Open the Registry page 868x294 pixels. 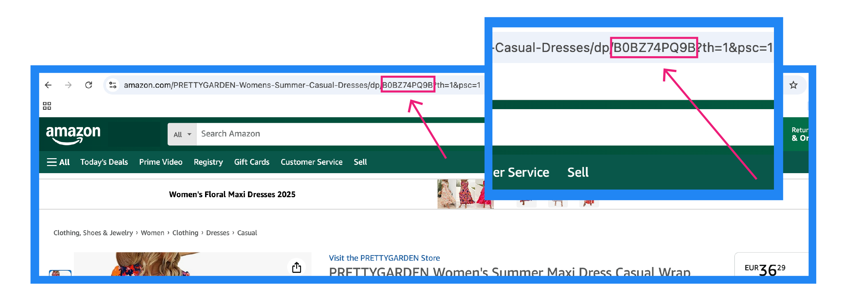(208, 162)
